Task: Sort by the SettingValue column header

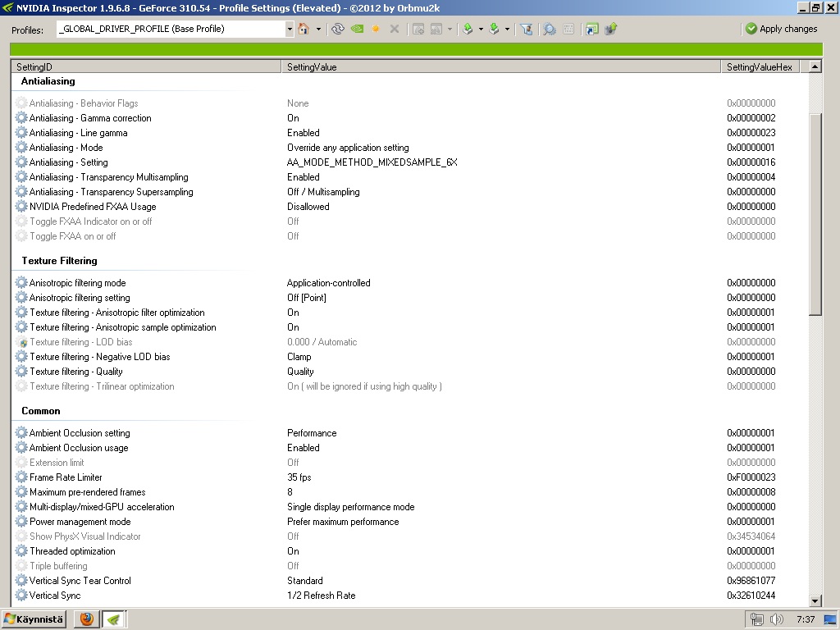Action: 501,67
